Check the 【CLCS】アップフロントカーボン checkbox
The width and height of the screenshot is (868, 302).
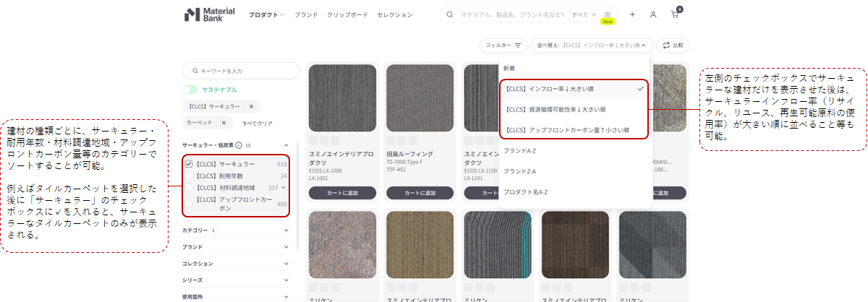point(189,203)
